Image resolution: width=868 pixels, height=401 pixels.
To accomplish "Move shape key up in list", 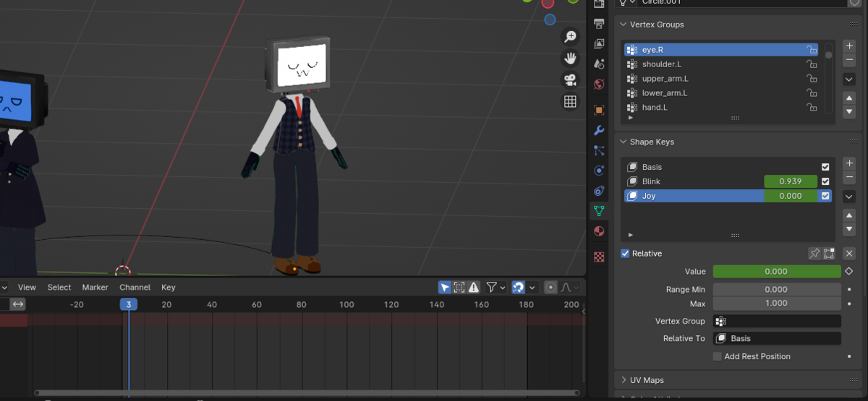I will tap(849, 215).
